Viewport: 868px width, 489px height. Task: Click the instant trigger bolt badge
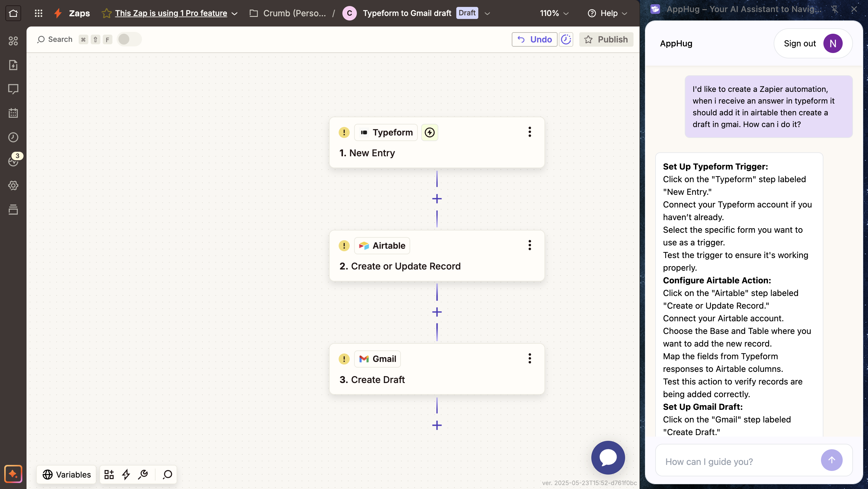click(x=429, y=132)
